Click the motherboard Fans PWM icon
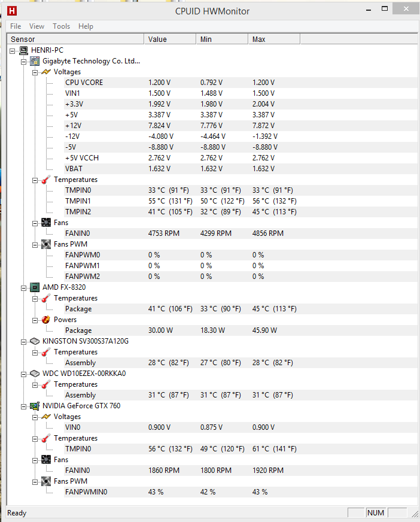The height and width of the screenshot is (522, 420). pos(46,244)
